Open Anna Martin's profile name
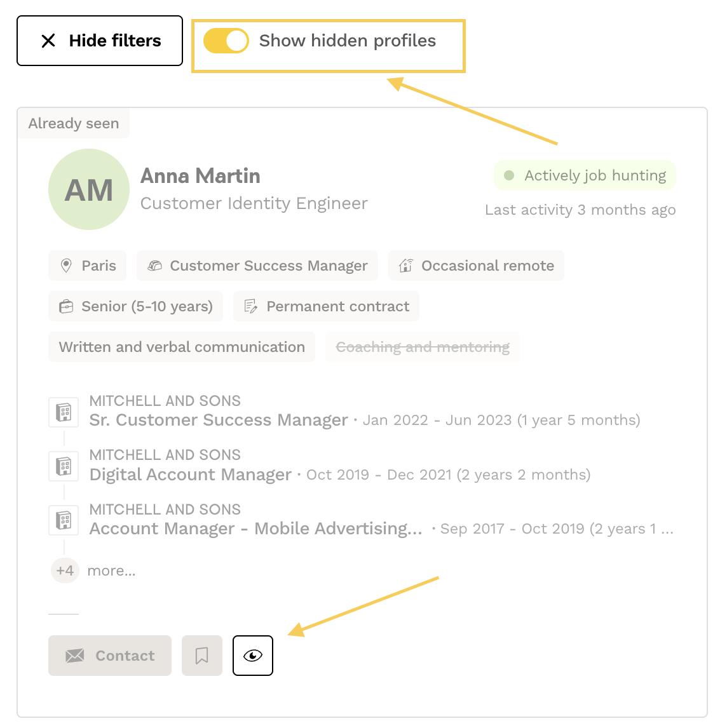Viewport: 727px width, 728px height. [x=200, y=176]
